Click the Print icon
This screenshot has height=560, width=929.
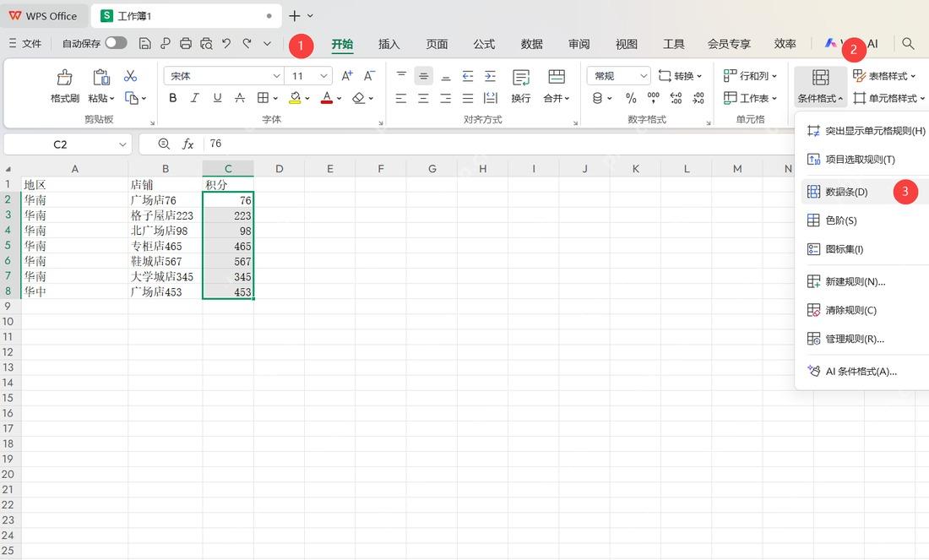pos(186,43)
